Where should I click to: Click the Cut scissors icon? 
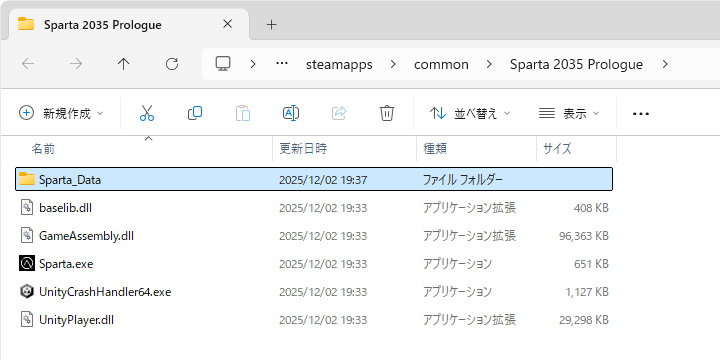[x=146, y=113]
